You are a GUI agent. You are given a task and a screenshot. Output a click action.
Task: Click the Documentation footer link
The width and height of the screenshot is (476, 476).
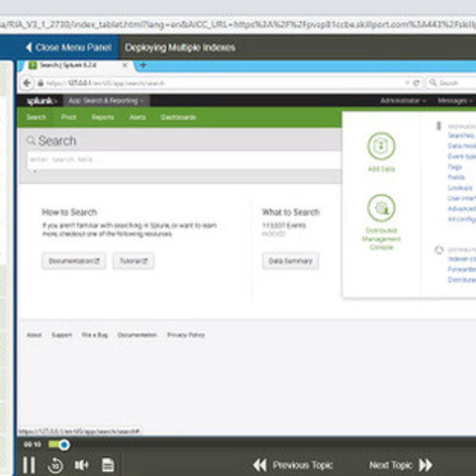(137, 335)
